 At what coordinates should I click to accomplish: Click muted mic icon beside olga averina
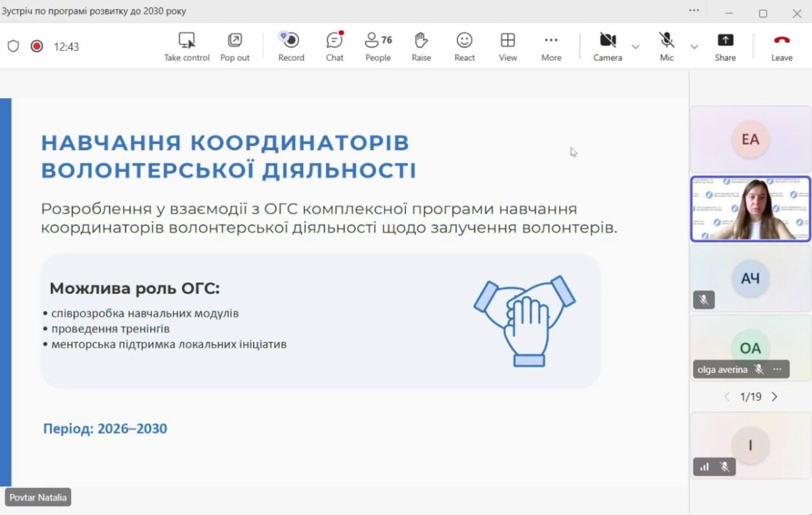click(x=759, y=370)
